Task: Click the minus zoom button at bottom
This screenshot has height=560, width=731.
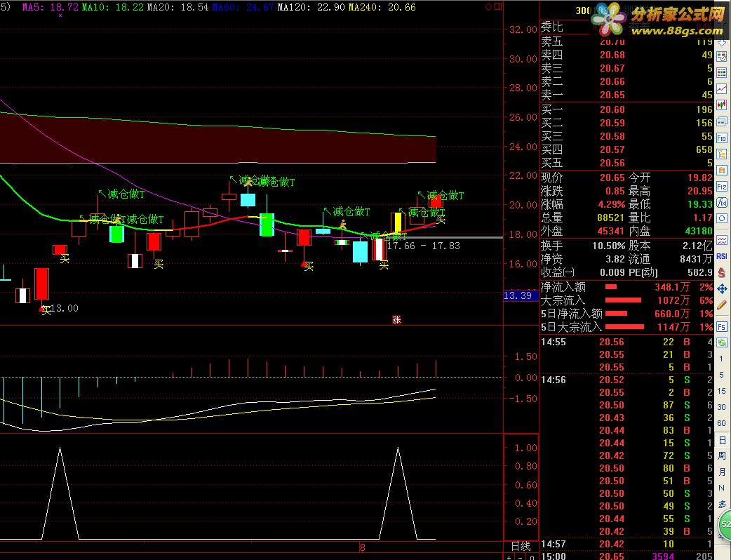Action: 521,556
